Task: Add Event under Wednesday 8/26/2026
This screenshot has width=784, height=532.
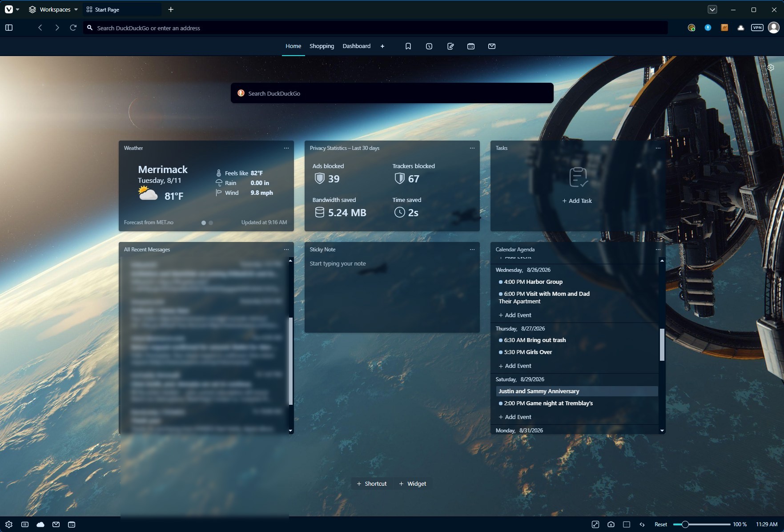Action: 515,315
